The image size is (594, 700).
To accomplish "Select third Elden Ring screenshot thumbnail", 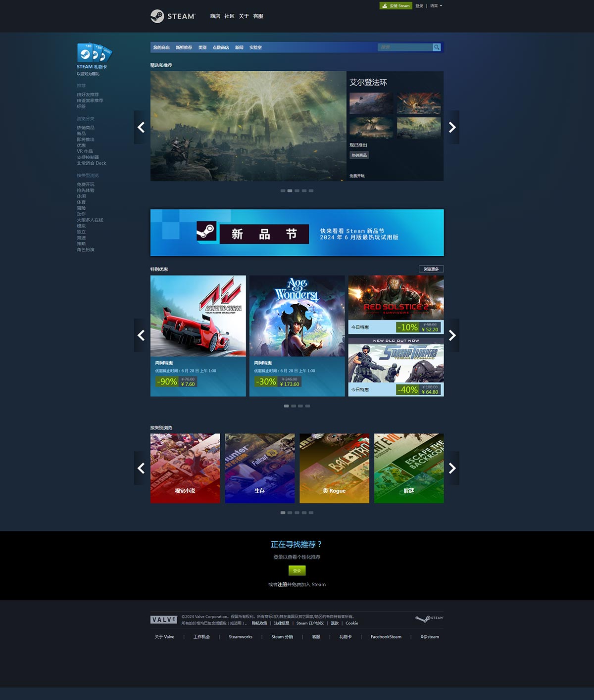I will point(371,128).
